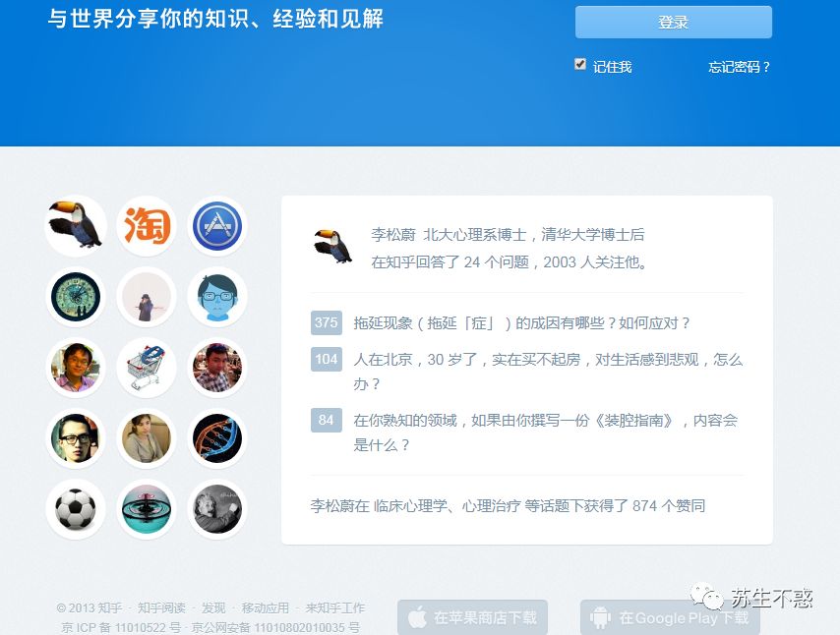The height and width of the screenshot is (635, 840).
Task: Click 北大心理系博士，清华大学博士后 bio text
Action: tap(533, 235)
